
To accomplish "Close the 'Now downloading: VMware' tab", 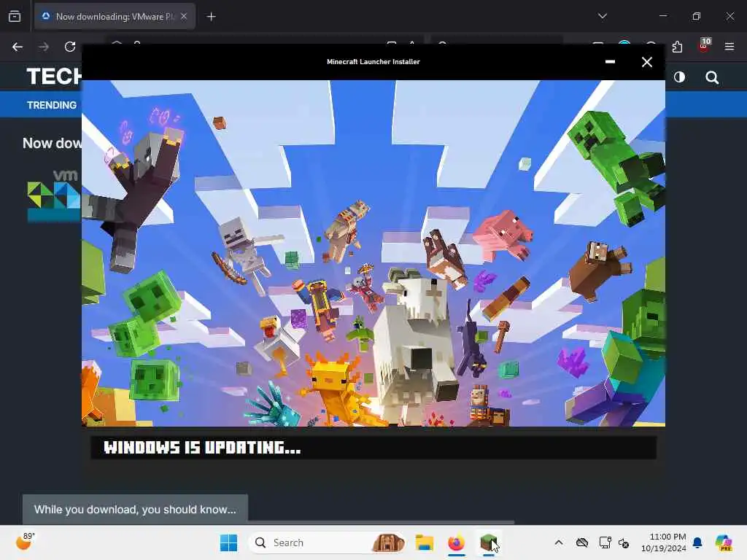I will (184, 16).
